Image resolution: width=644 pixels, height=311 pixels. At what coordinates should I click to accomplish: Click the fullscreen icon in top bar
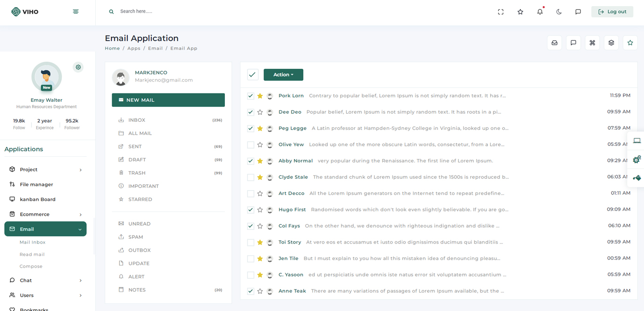tap(501, 12)
